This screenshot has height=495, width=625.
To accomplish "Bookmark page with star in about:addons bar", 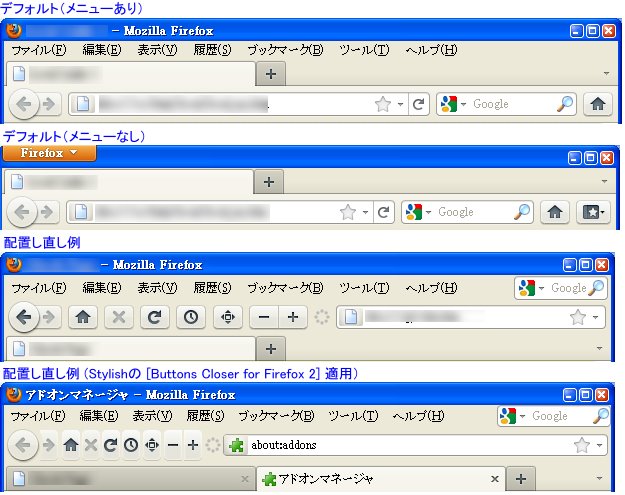I will tap(582, 445).
